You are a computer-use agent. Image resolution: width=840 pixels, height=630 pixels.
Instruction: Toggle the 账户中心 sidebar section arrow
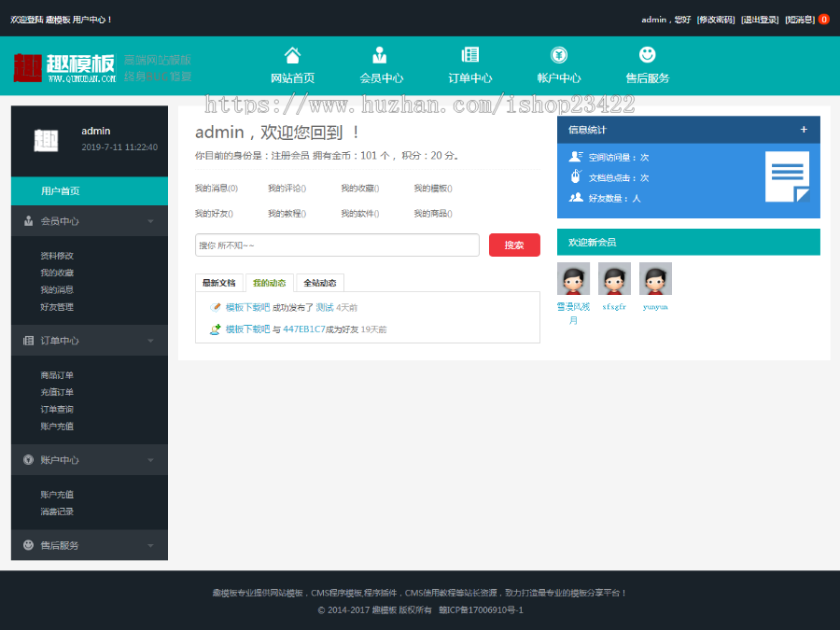pos(150,460)
